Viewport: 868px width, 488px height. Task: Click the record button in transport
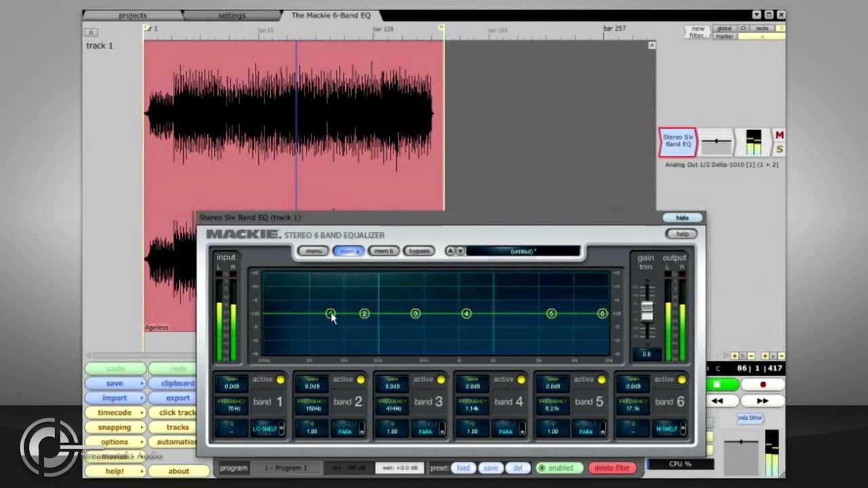762,385
